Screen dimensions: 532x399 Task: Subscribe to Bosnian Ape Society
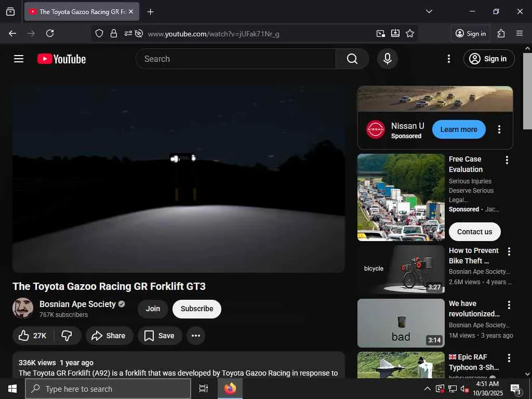pyautogui.click(x=197, y=309)
